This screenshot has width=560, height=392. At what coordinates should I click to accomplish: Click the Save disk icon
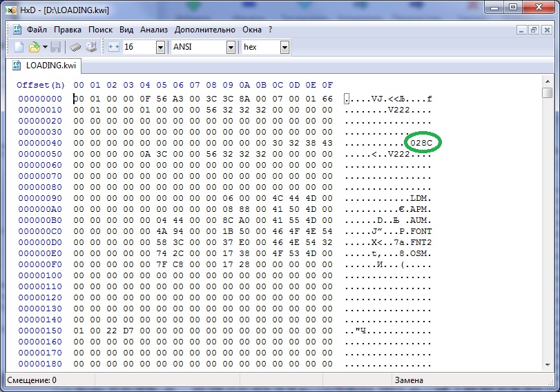tap(56, 47)
